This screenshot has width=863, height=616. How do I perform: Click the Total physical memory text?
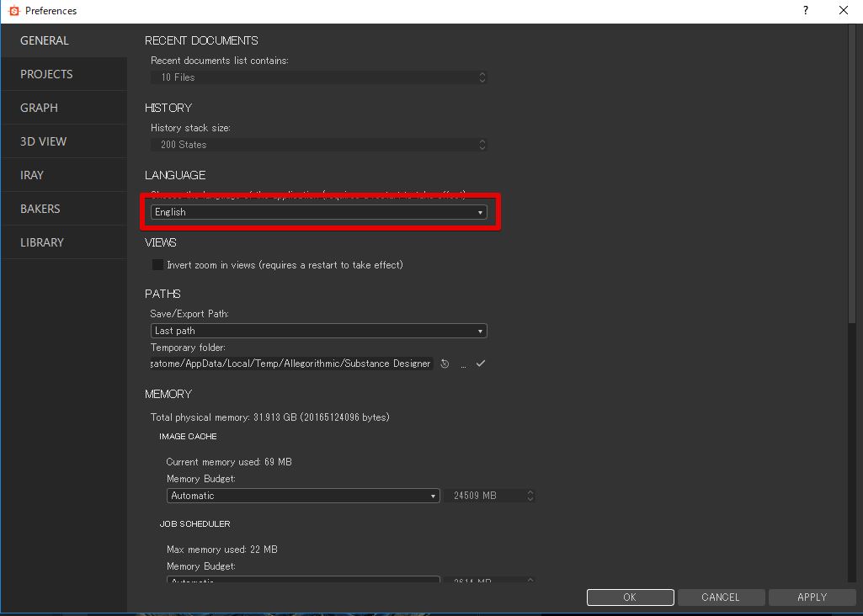coord(269,417)
